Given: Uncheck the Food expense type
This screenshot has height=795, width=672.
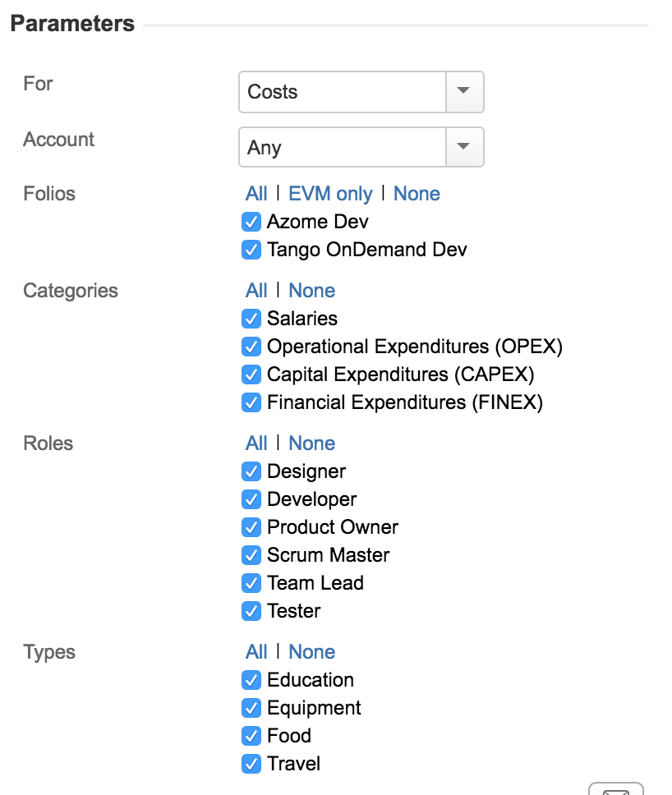Looking at the screenshot, I should point(251,736).
